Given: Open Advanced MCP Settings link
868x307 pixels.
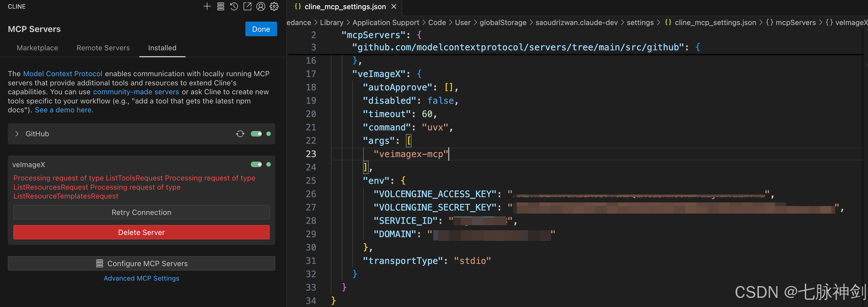Looking at the screenshot, I should [x=141, y=278].
